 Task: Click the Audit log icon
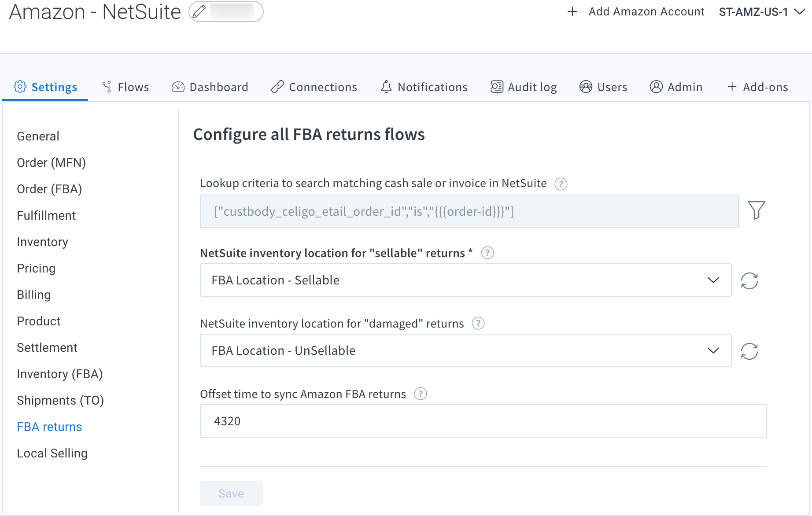coord(497,87)
